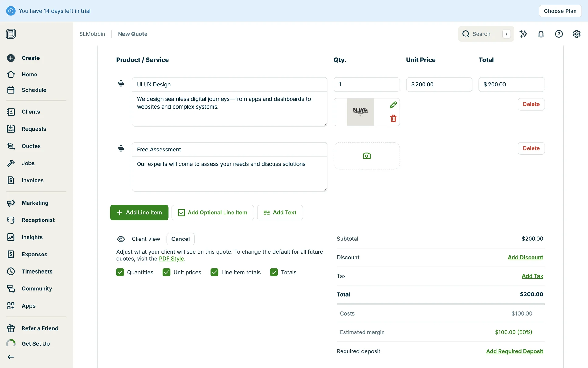This screenshot has height=368, width=588.
Task: Grab the drag handle for Free Assessment
Action: (x=121, y=148)
